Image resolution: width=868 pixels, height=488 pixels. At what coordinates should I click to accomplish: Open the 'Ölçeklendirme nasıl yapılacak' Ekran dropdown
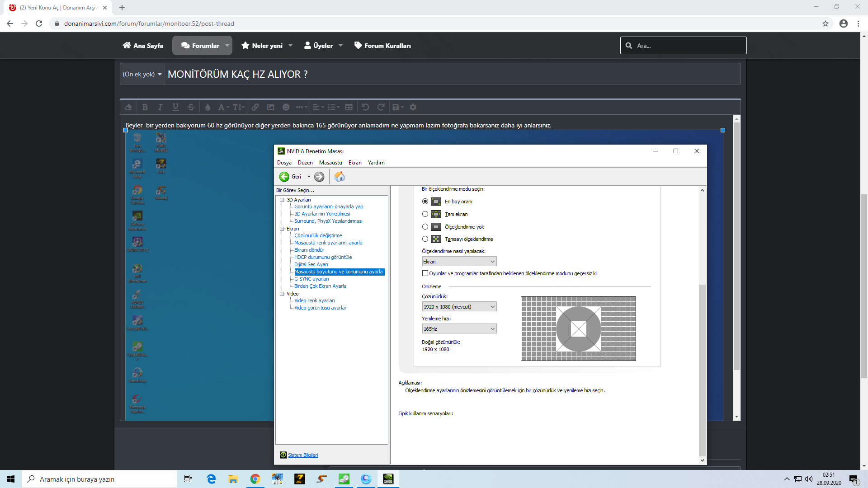pyautogui.click(x=459, y=262)
